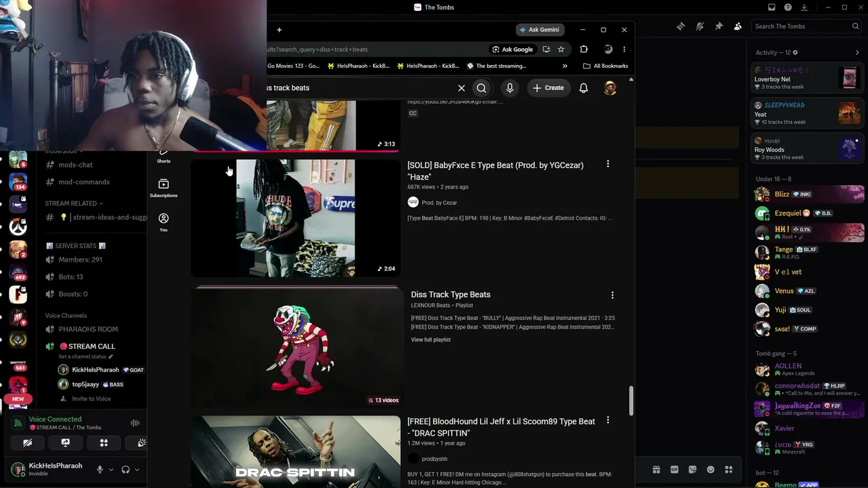Open Discord help question mark icon

coord(788,7)
